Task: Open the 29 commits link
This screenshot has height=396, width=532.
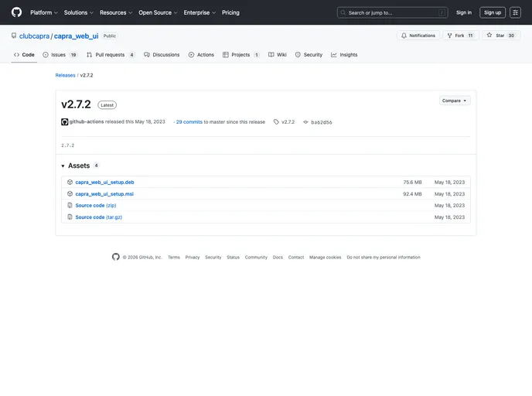Action: (189, 122)
